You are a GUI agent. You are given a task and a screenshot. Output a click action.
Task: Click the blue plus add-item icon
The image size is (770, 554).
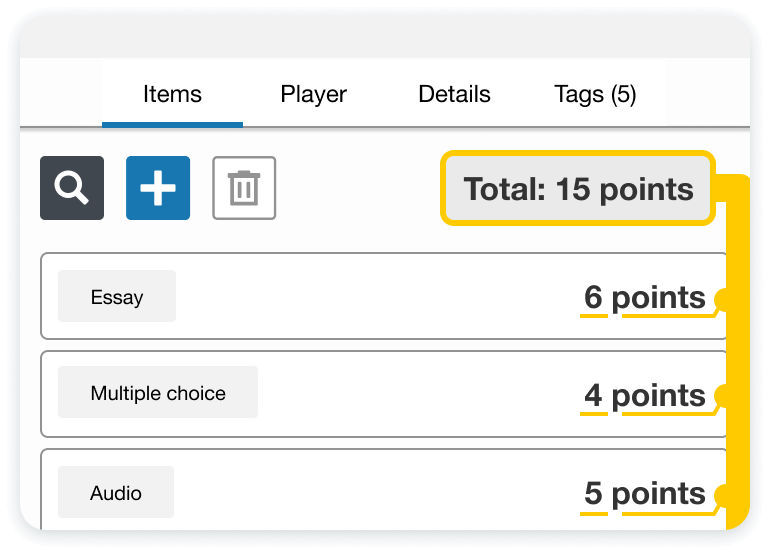[158, 188]
